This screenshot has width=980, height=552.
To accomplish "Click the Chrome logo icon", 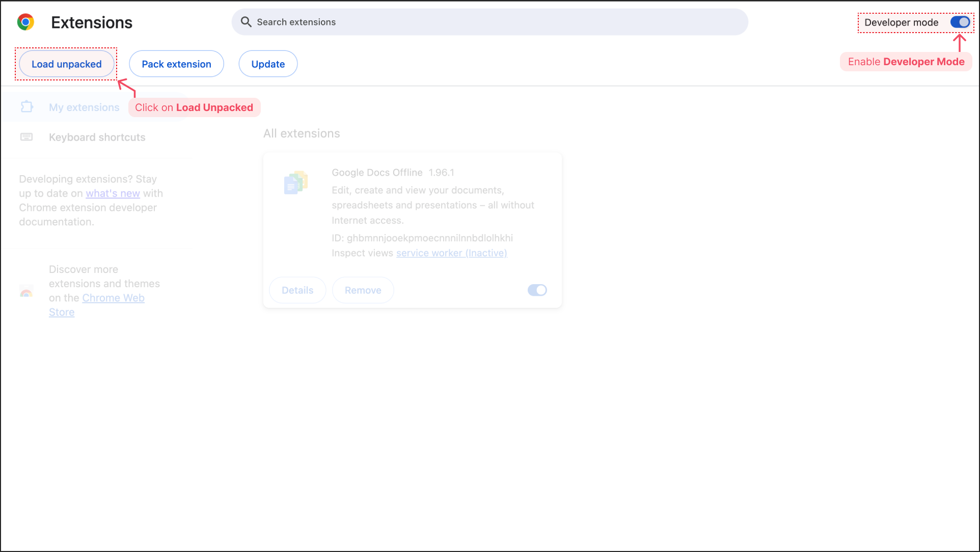I will (x=25, y=22).
